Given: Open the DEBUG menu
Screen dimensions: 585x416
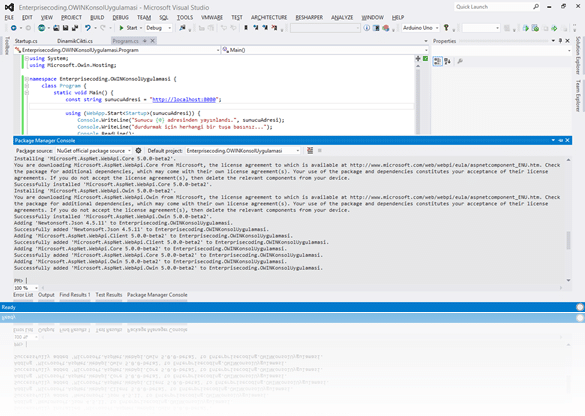Looking at the screenshot, I should click(x=120, y=18).
